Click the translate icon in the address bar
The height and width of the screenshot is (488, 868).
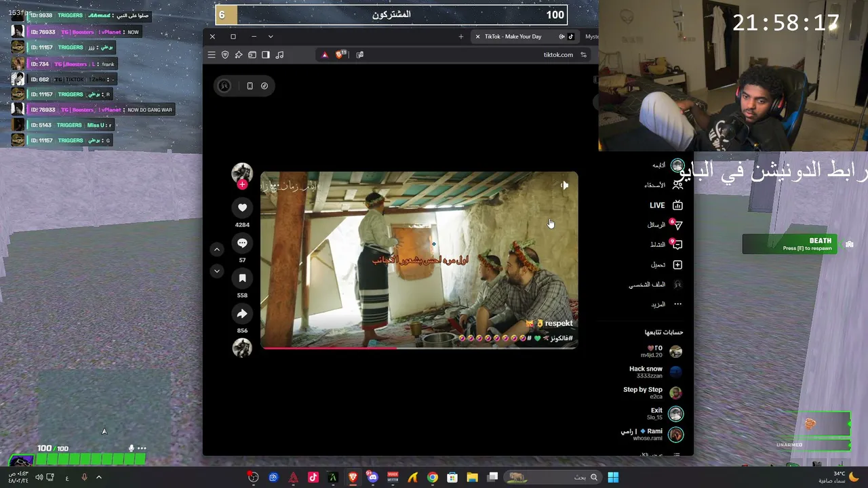coord(360,55)
